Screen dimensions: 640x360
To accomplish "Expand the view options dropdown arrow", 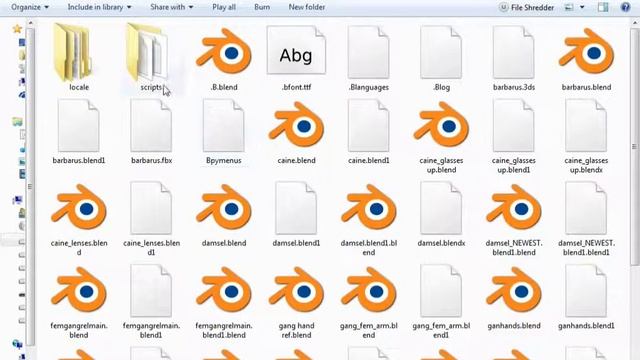I will (582, 7).
